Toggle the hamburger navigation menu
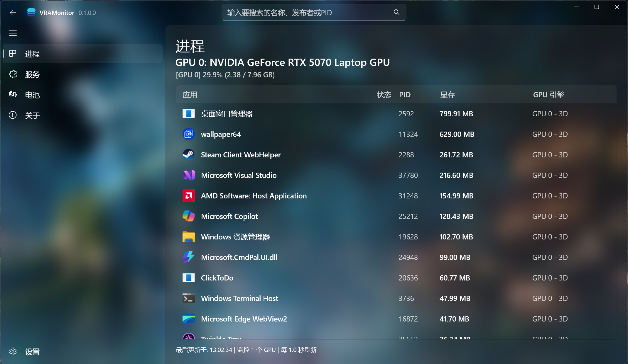628x364 pixels. [13, 33]
